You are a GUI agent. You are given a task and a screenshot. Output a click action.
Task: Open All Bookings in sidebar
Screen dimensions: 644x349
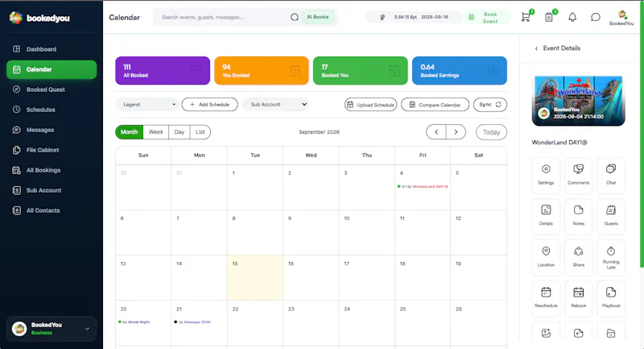52,170
